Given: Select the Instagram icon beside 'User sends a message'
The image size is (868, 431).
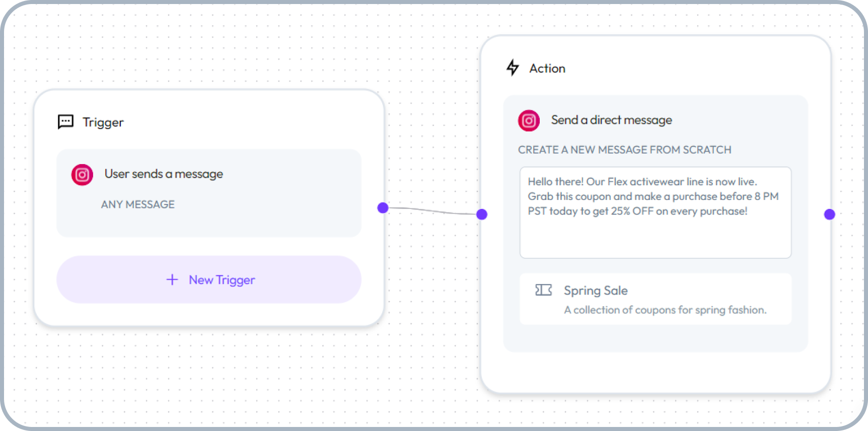Looking at the screenshot, I should point(82,175).
